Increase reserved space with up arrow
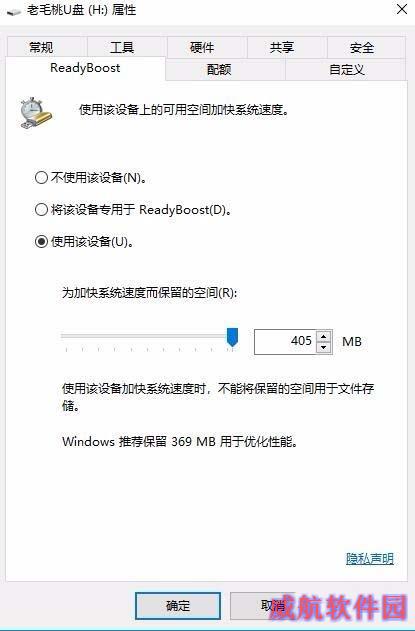This screenshot has height=631, width=415. (x=324, y=336)
